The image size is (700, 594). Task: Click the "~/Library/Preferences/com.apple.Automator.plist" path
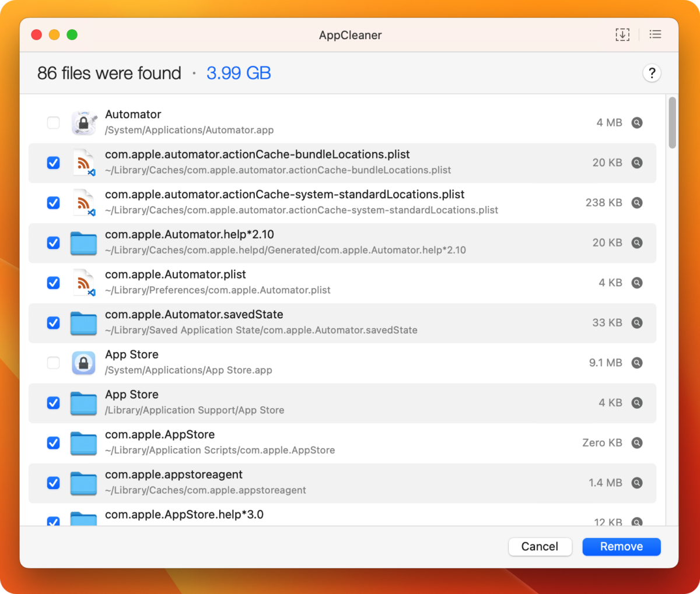218,290
